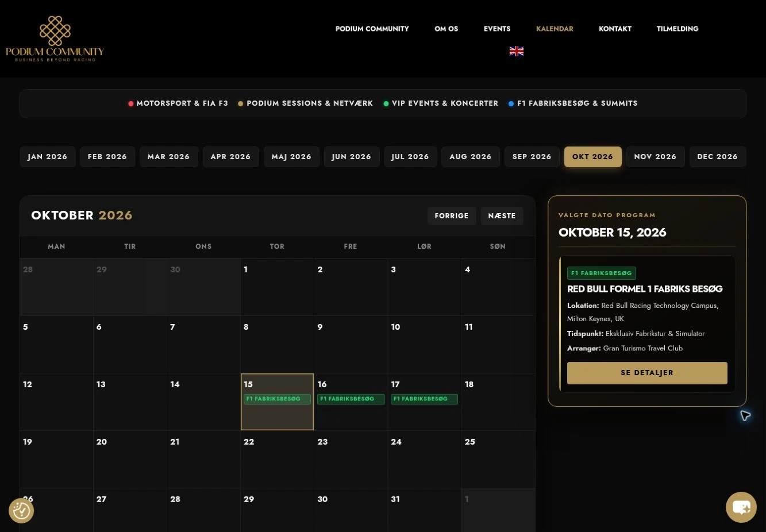Select the MAR 2026 month tab

click(x=169, y=157)
